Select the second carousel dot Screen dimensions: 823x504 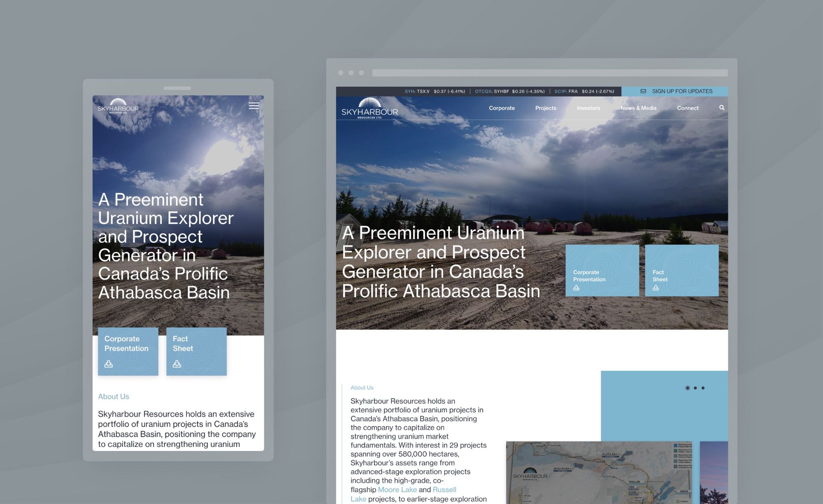click(695, 388)
